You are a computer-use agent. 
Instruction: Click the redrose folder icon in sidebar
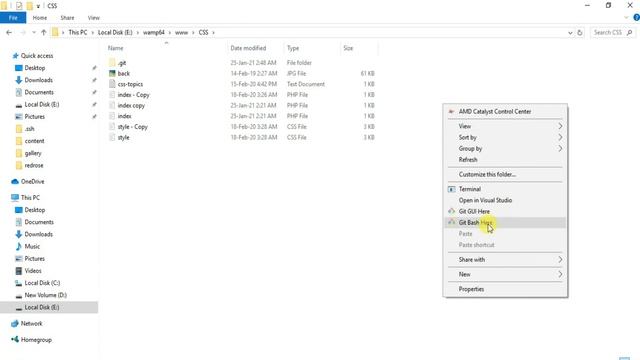[19, 165]
